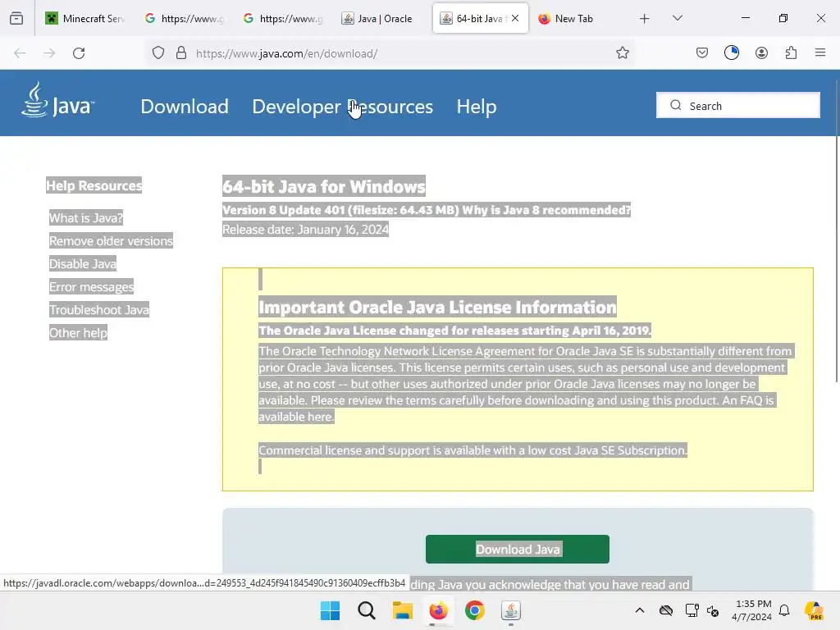The width and height of the screenshot is (840, 630).
Task: Bookmark this page with the star
Action: (x=622, y=53)
